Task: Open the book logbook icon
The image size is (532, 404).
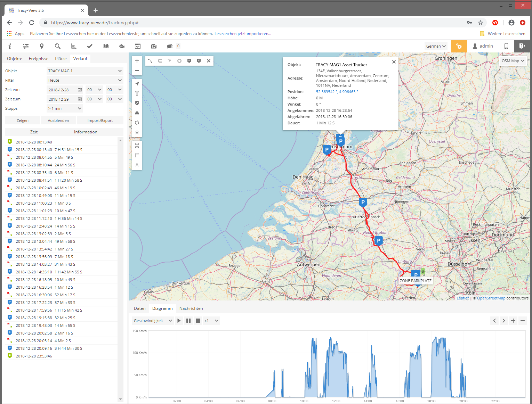Action: point(106,46)
